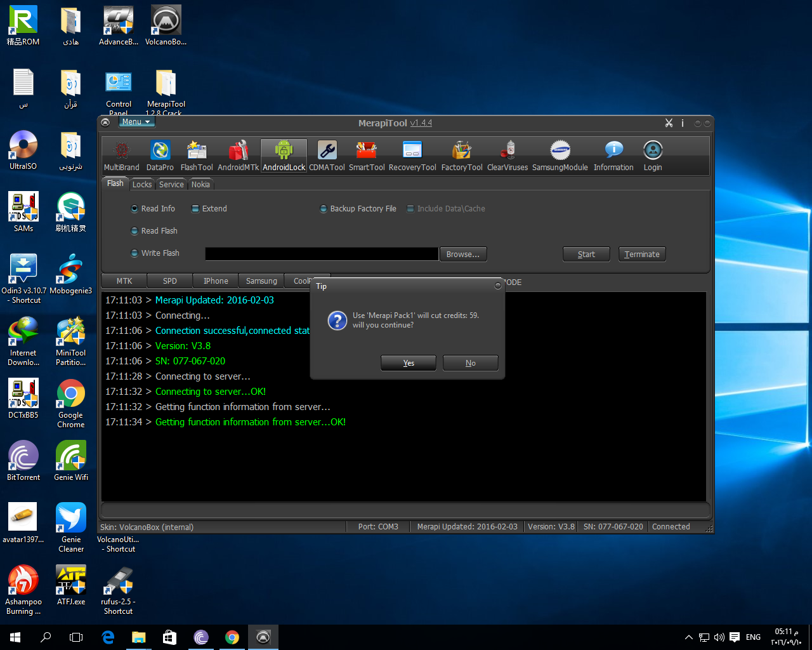Open the volume control in system tray
Screen dimensions: 812x650
click(719, 637)
